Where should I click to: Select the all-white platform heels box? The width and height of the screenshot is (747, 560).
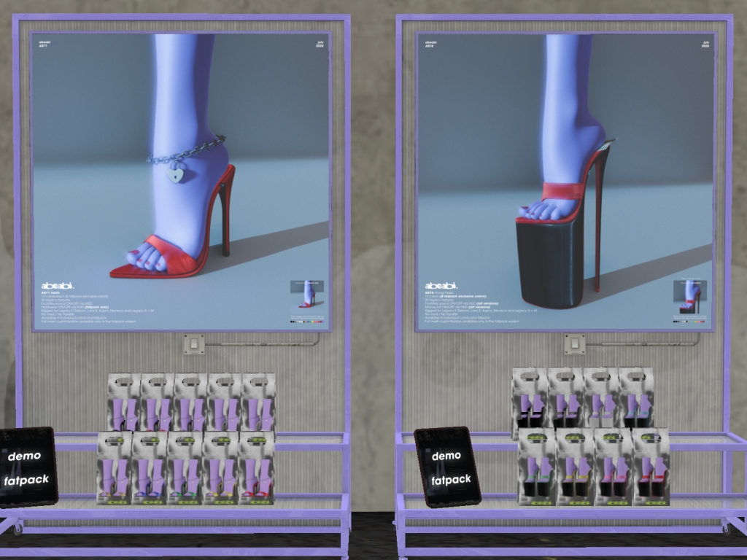tap(601, 397)
